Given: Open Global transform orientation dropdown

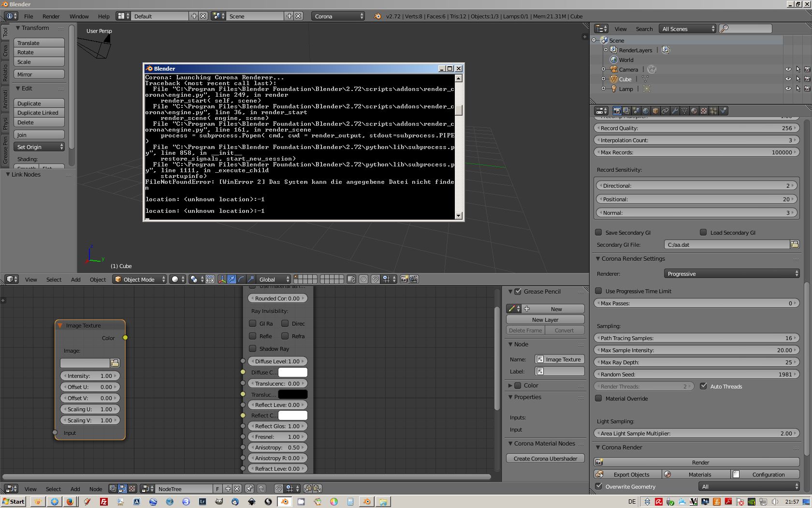Looking at the screenshot, I should pyautogui.click(x=274, y=279).
